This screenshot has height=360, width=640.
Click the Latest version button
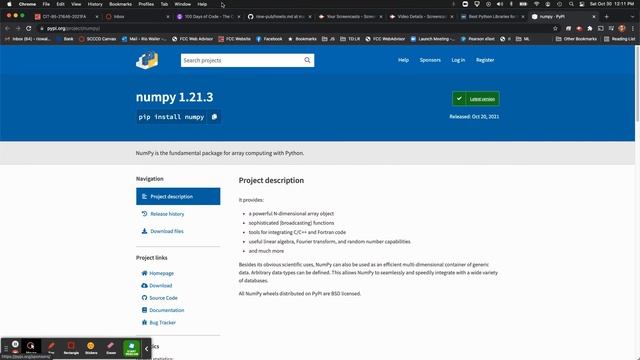coord(476,99)
